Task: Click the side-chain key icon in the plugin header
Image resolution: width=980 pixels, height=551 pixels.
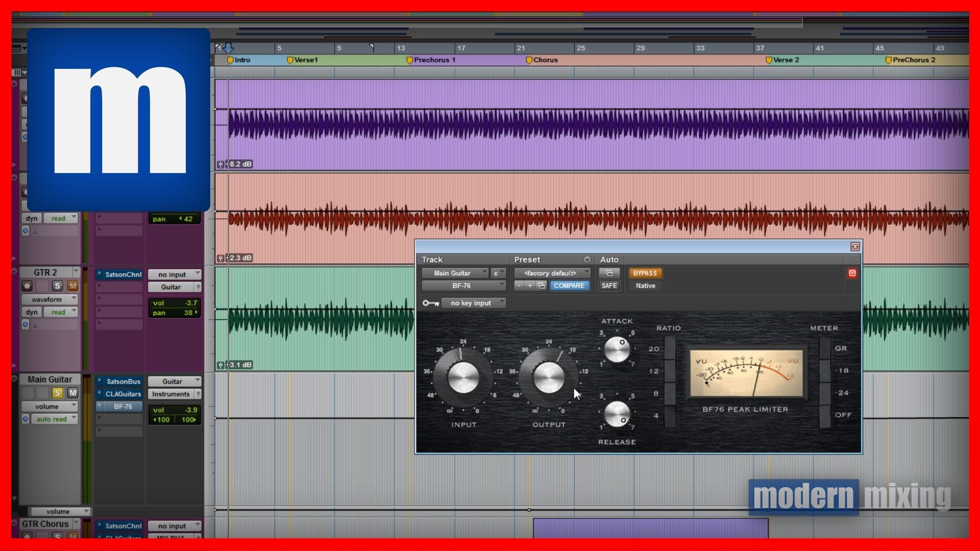Action: click(430, 303)
